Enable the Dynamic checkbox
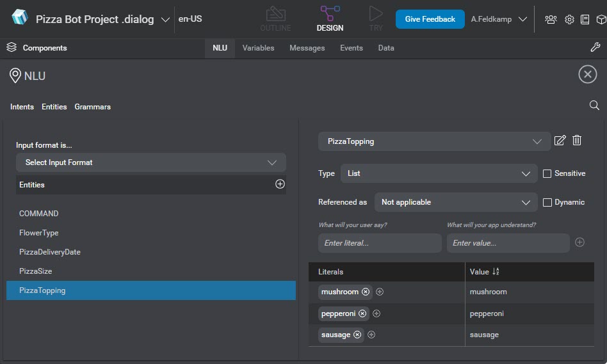The height and width of the screenshot is (364, 607). pos(547,202)
